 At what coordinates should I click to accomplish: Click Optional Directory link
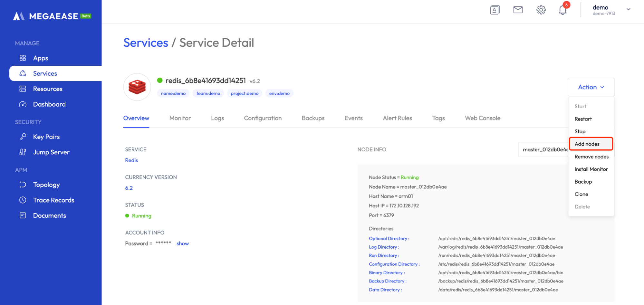[389, 239]
